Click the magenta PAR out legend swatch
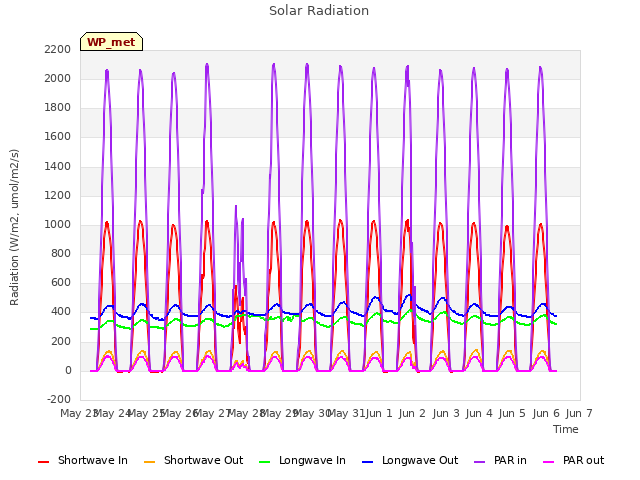The width and height of the screenshot is (640, 480). [549, 462]
